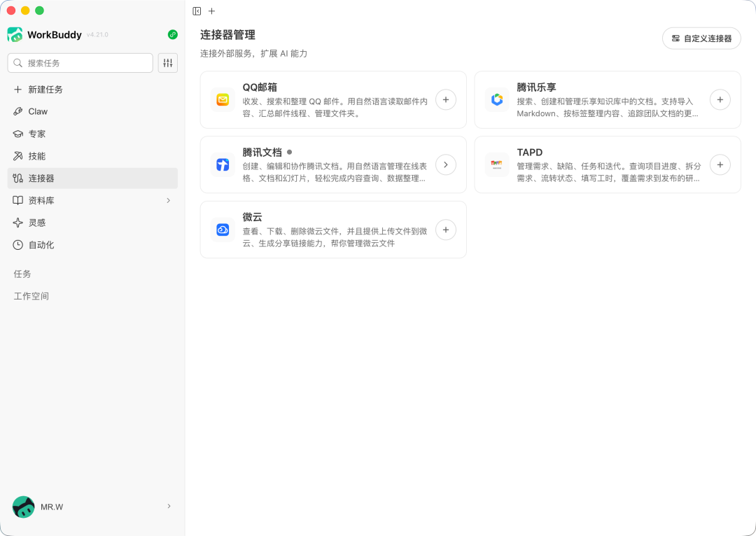Image resolution: width=756 pixels, height=536 pixels.
Task: Click the 连接器管理 page heading
Action: [227, 35]
